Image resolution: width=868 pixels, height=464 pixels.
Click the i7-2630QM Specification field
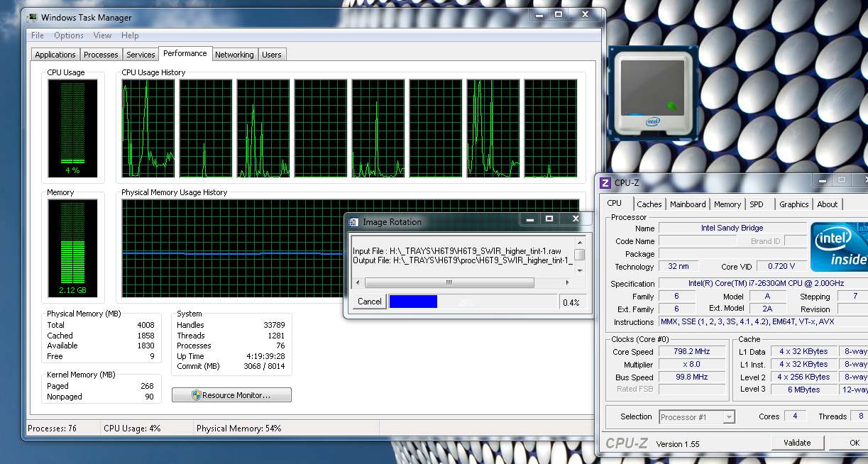point(764,283)
